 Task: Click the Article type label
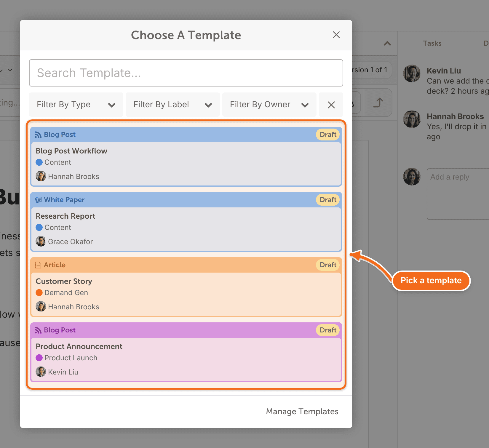(x=55, y=265)
